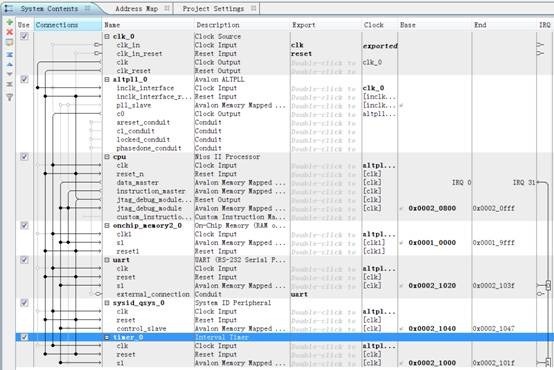
Task: Click the Move down arrow icon
Action: point(10,74)
